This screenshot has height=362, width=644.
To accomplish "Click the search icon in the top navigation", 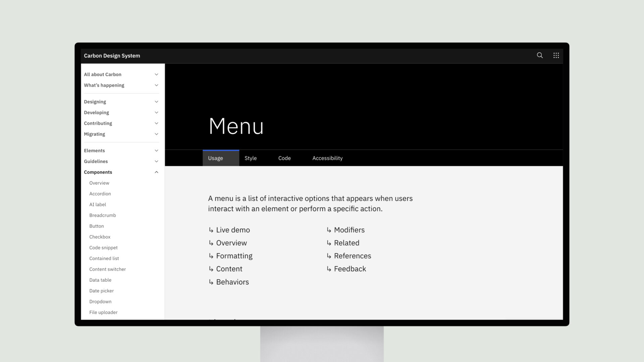I will tap(540, 55).
